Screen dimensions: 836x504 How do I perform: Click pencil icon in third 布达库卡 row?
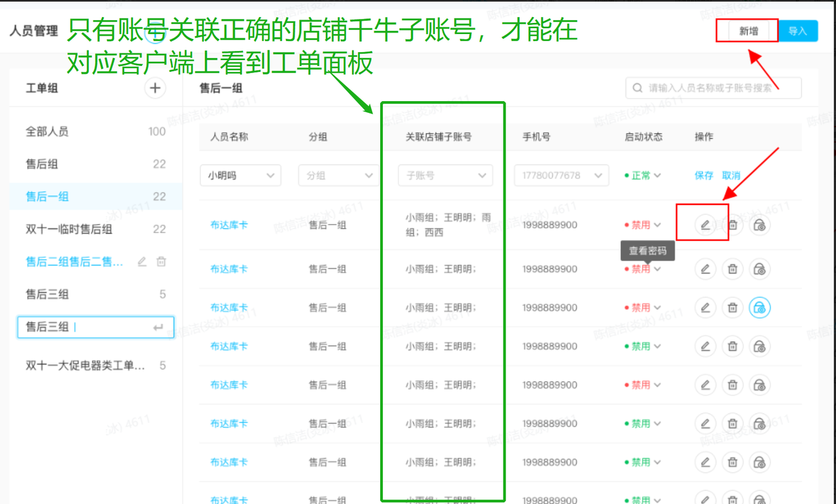point(705,307)
